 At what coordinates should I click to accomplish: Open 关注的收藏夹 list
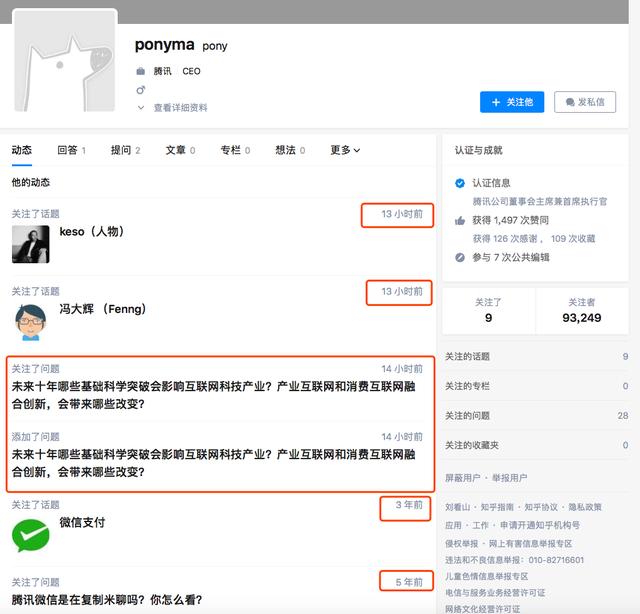coord(536,445)
